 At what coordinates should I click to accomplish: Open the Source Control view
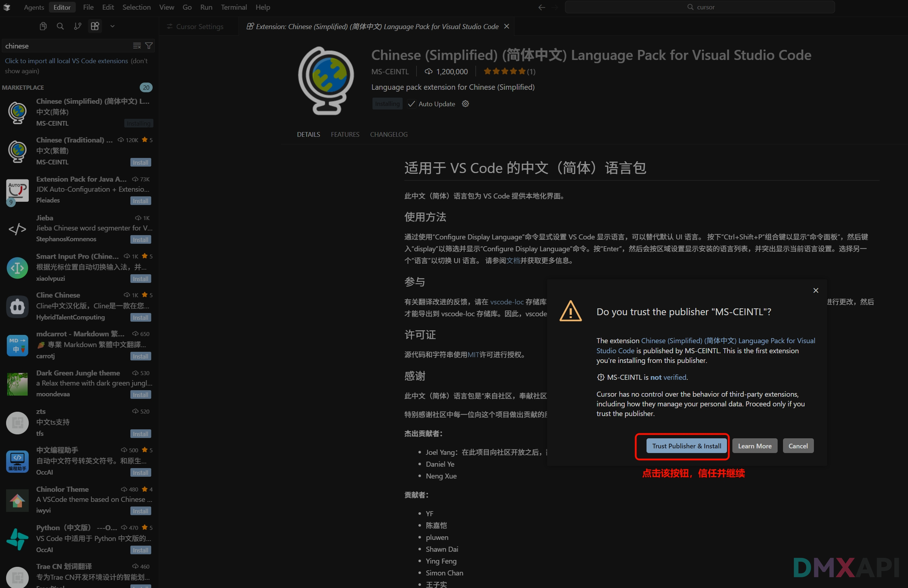point(78,26)
